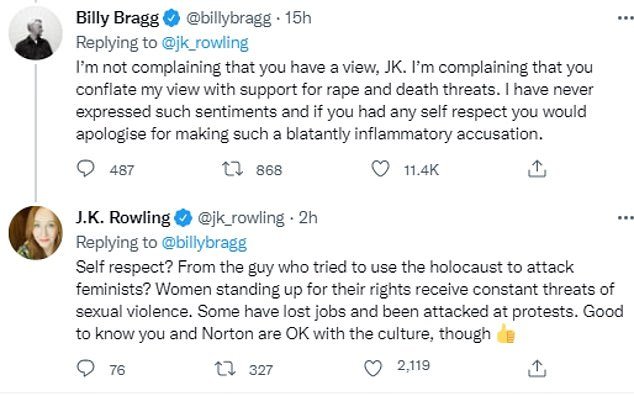Like J.K. Rowling's tweet
The width and height of the screenshot is (634, 396).
[373, 368]
